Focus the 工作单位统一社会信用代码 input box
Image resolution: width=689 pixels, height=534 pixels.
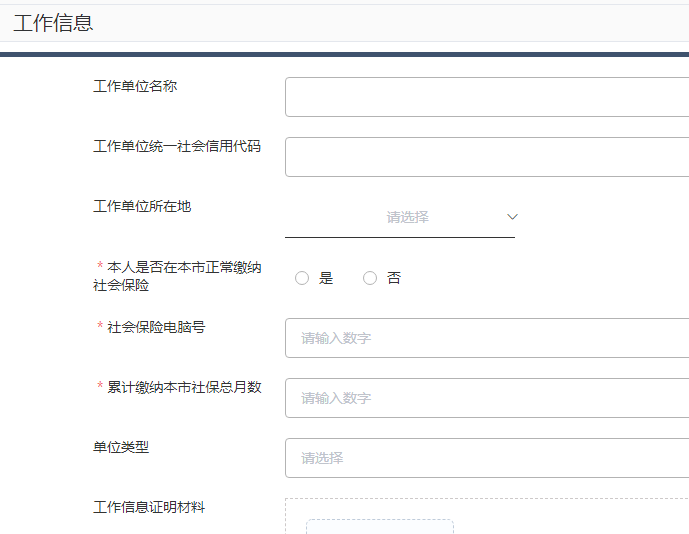point(487,157)
